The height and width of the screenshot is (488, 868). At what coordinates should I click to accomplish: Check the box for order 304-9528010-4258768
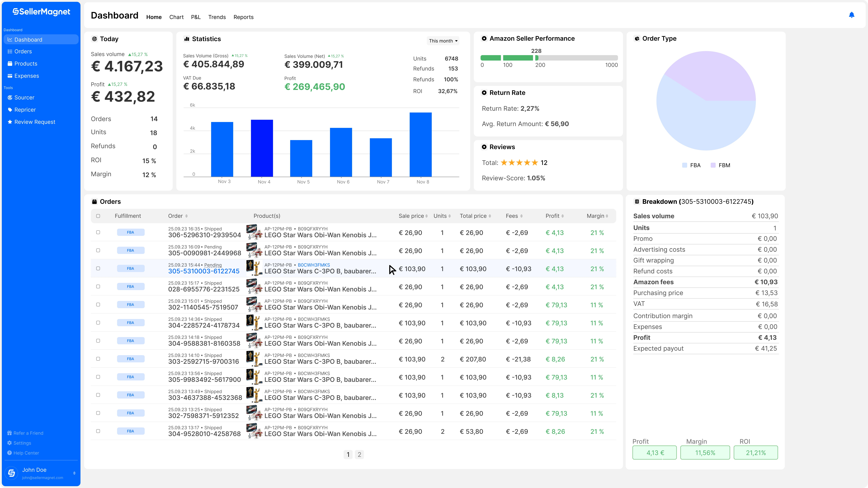[98, 431]
